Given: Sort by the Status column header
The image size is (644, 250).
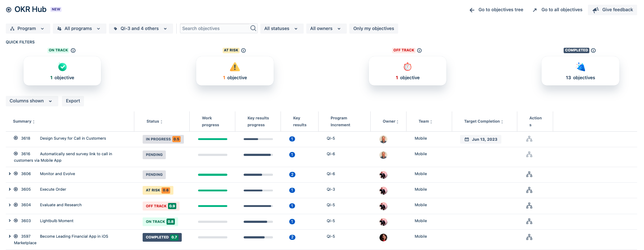Looking at the screenshot, I should click(x=155, y=122).
